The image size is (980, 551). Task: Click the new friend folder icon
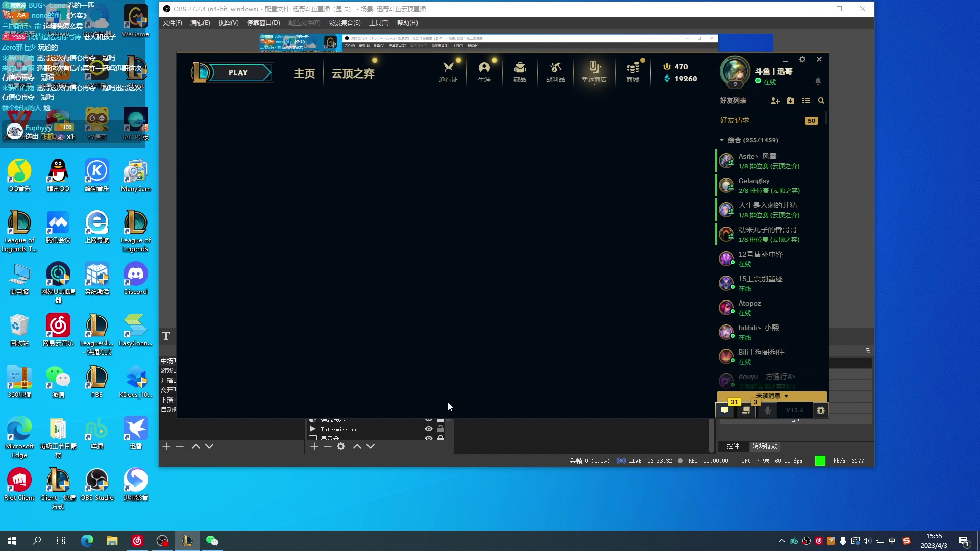[x=791, y=101]
